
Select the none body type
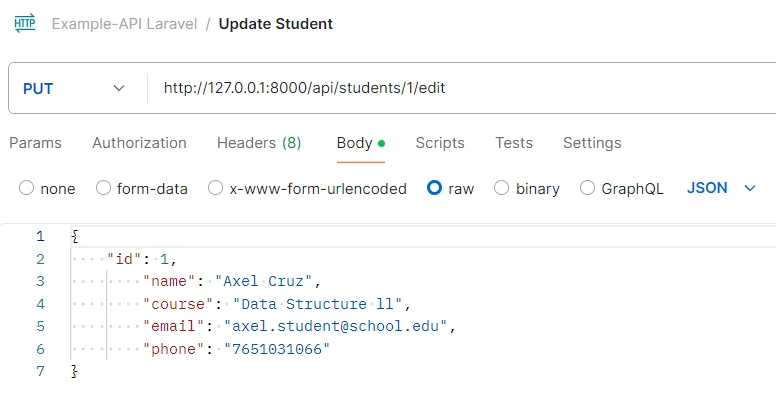(27, 188)
